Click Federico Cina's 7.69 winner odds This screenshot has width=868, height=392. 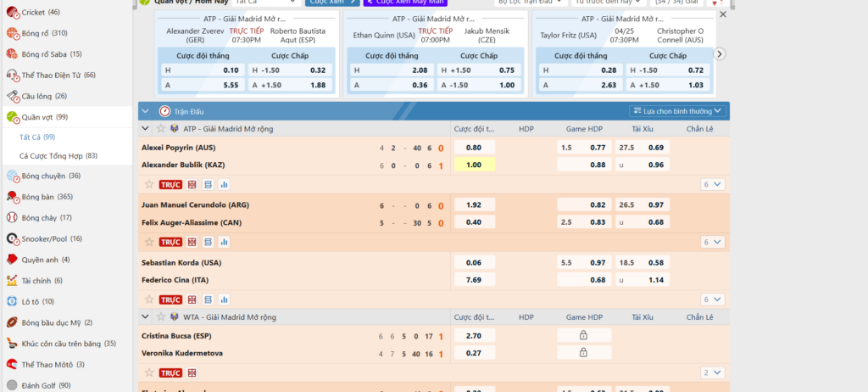(x=474, y=280)
